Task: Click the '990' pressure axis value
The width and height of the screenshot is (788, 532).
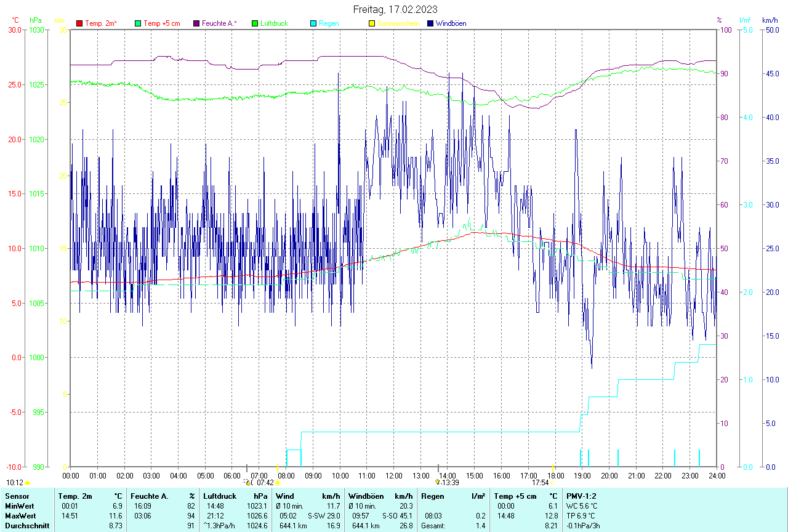Action: point(38,467)
